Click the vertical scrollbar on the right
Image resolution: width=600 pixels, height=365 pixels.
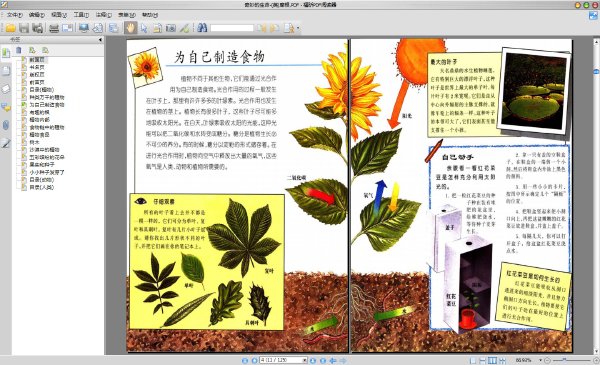(x=596, y=196)
